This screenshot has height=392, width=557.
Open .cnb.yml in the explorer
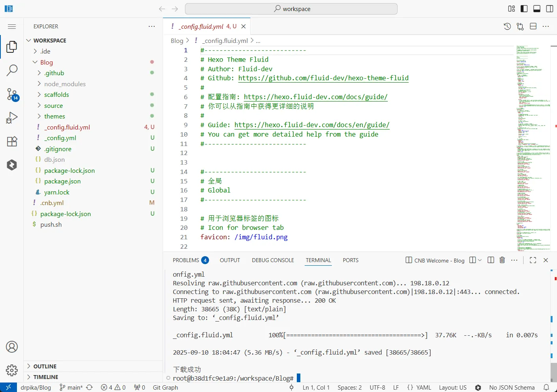click(52, 203)
